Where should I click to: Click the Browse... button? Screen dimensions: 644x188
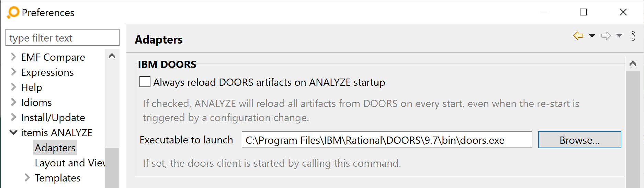[x=579, y=140]
